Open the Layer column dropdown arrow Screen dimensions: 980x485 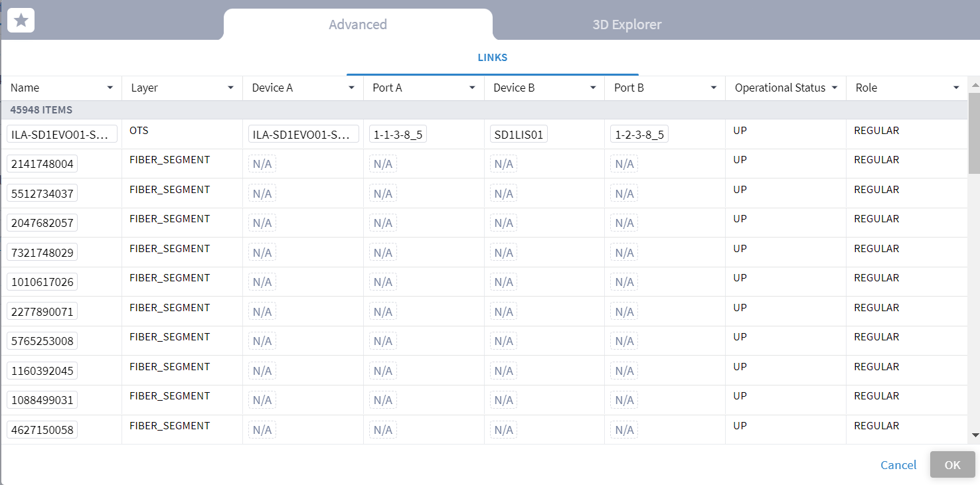[x=230, y=88]
